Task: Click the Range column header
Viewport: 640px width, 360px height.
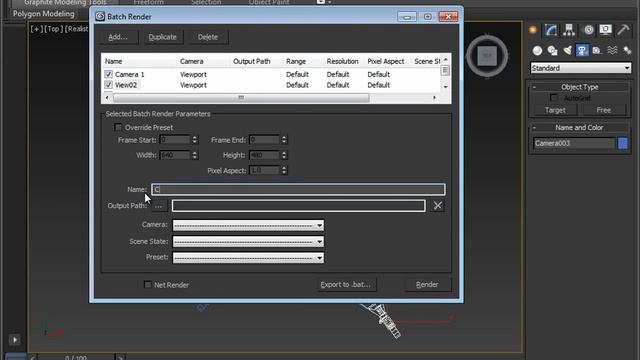Action: point(296,61)
